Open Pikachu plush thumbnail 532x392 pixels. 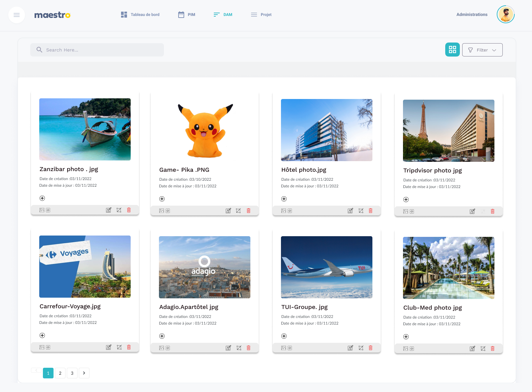204,130
